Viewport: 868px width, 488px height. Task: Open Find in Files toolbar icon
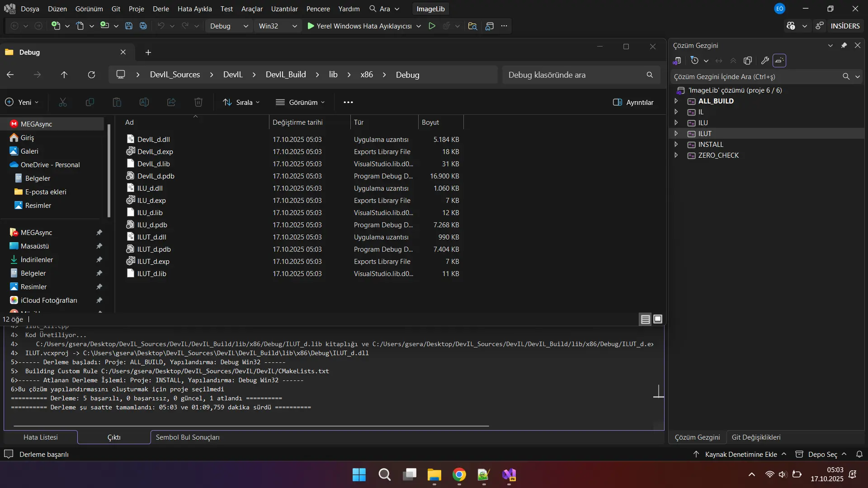pos(472,26)
